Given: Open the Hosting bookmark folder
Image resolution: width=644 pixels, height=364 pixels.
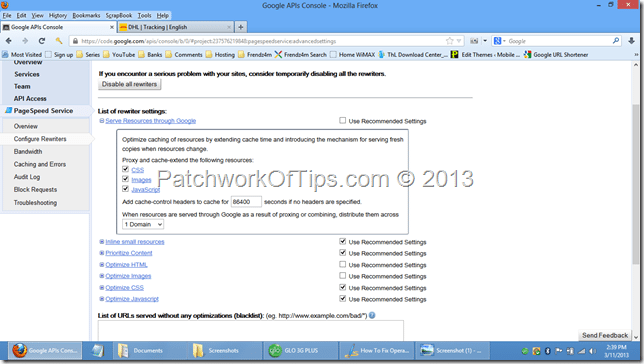Looking at the screenshot, I should pyautogui.click(x=220, y=55).
